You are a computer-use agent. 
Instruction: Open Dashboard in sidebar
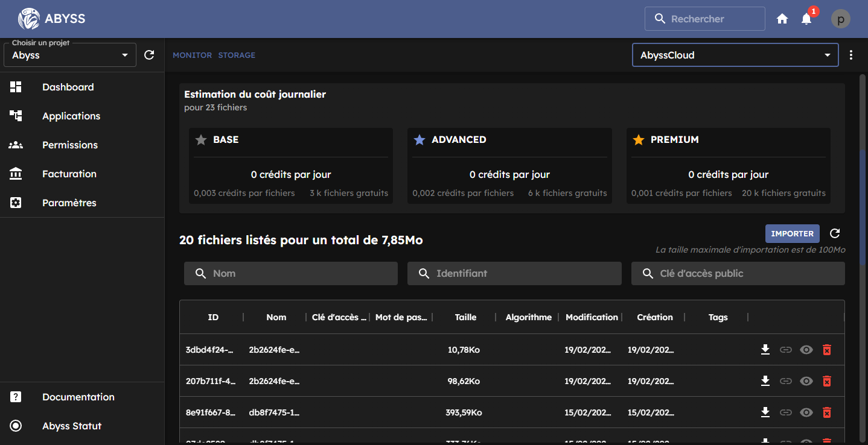click(82, 87)
